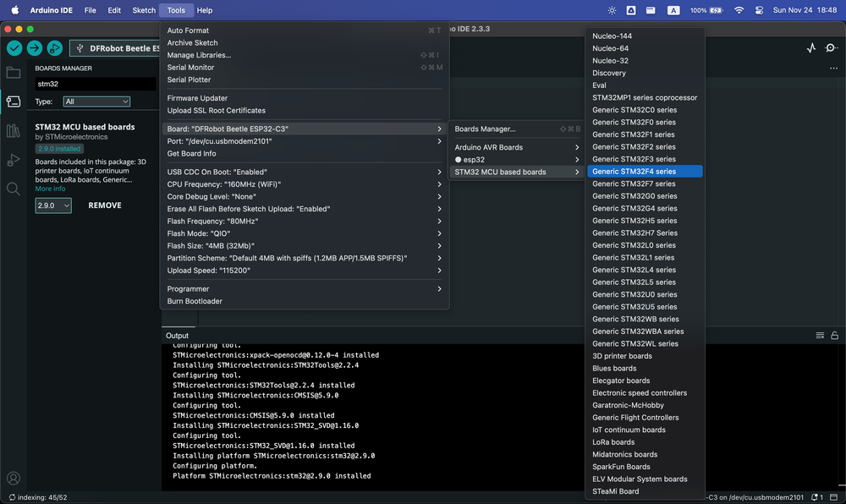846x504 pixels.
Task: Open the Library Manager books icon
Action: click(14, 130)
